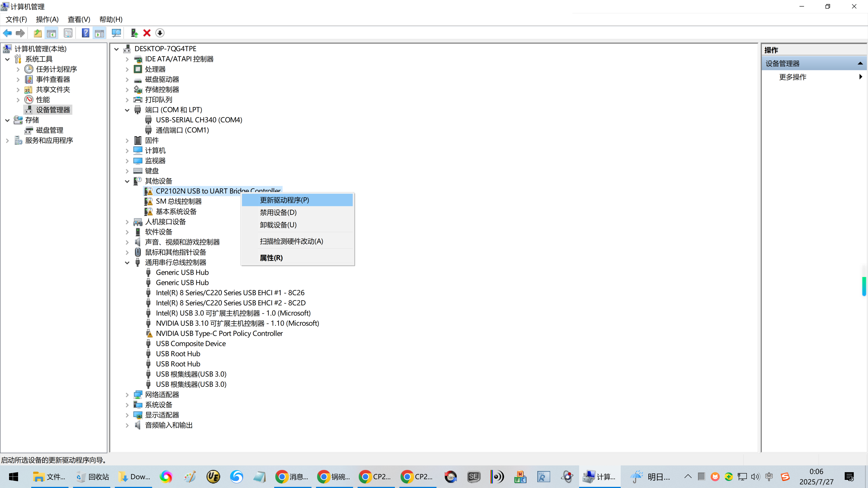Image resolution: width=868 pixels, height=488 pixels.
Task: Choose 扫描检测硬件改动(A) from context menu
Action: pyautogui.click(x=297, y=241)
